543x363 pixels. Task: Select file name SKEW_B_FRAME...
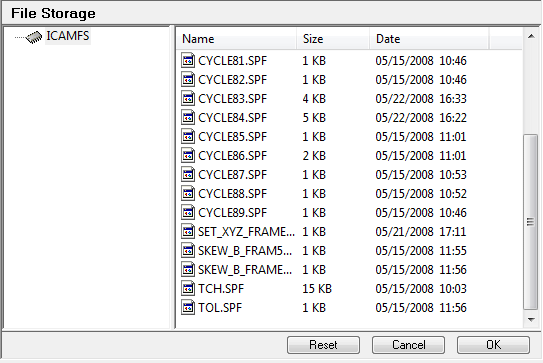(x=245, y=270)
